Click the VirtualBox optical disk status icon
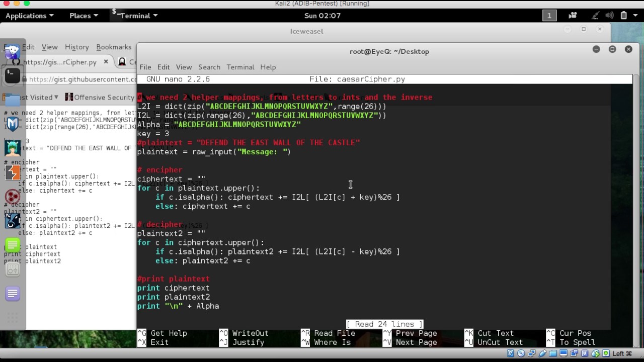The image size is (644, 362). coord(521,353)
